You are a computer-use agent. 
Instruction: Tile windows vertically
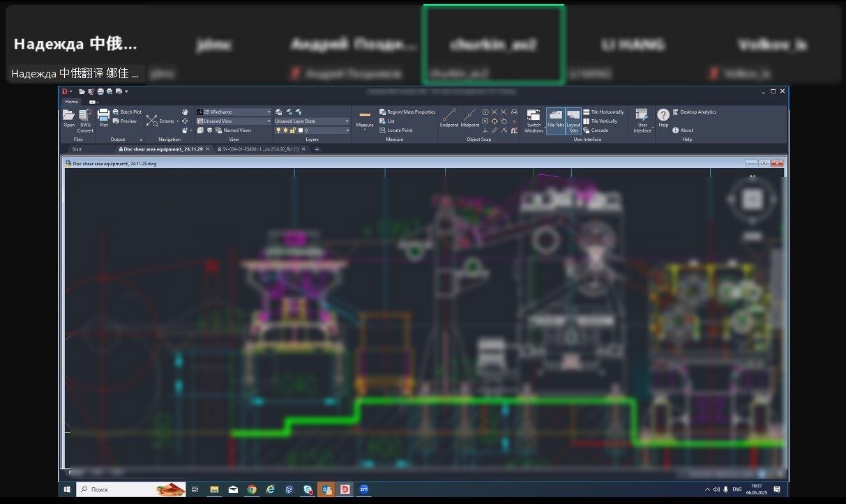600,121
